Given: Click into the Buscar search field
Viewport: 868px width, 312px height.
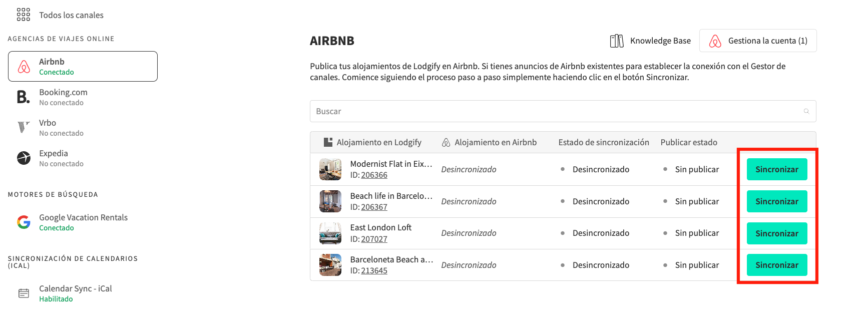Looking at the screenshot, I should pos(563,111).
